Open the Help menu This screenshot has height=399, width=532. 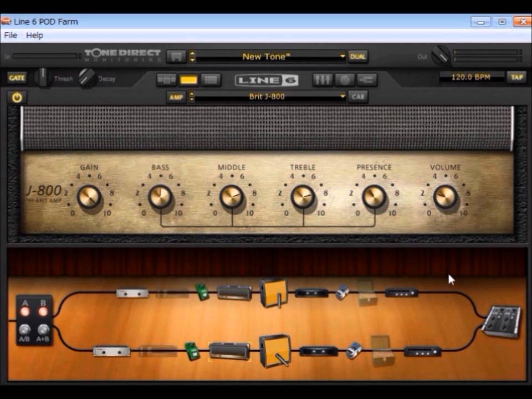tap(34, 35)
